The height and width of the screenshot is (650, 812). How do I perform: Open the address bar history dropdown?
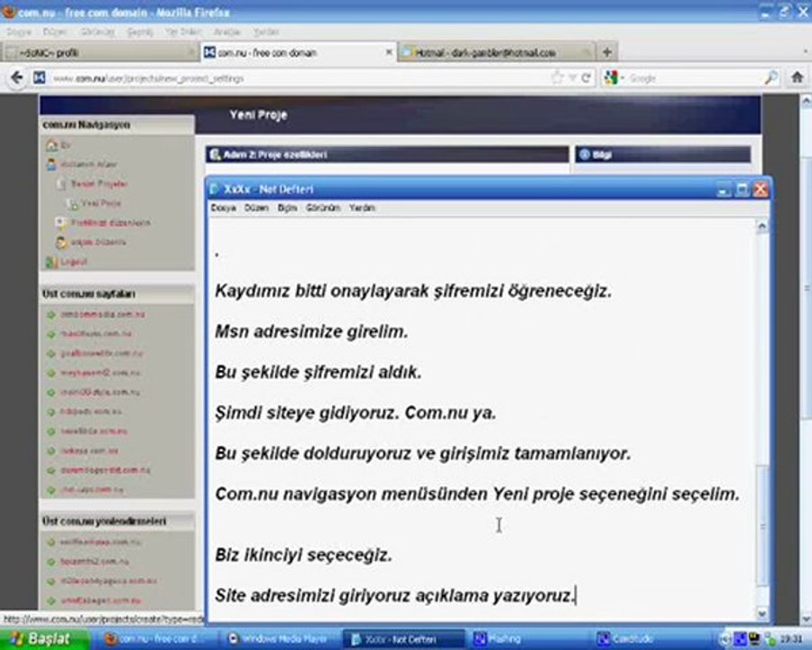point(572,79)
